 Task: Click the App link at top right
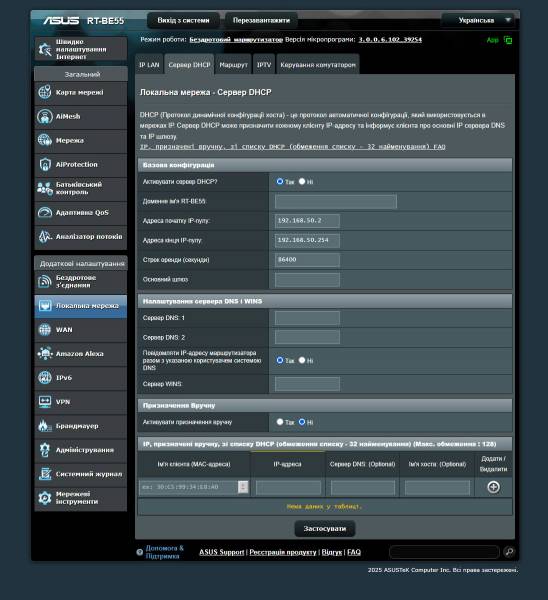[x=493, y=40]
